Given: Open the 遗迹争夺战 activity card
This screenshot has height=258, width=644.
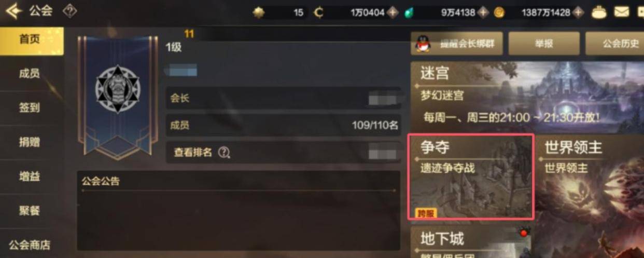Looking at the screenshot, I should (471, 177).
